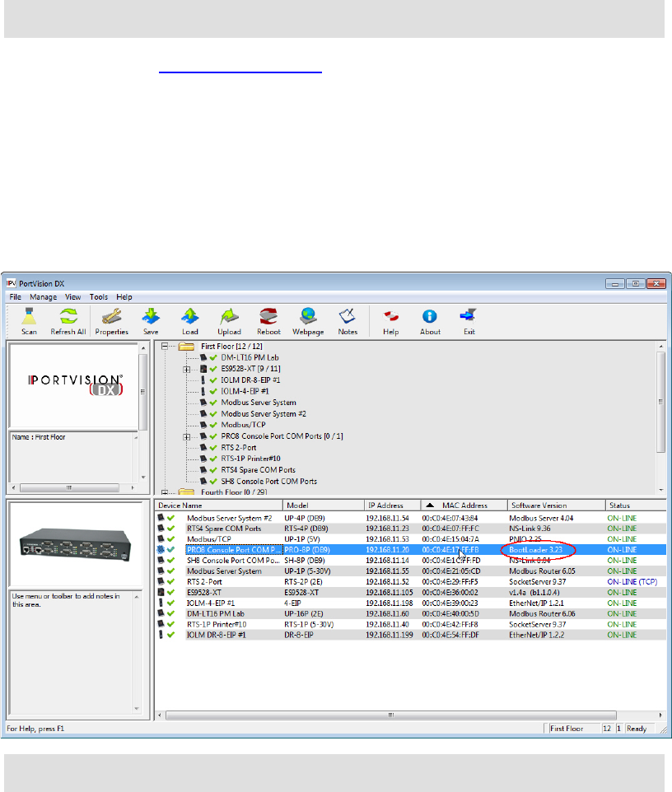Click the BootLoader 3.23 software version cell

click(535, 550)
